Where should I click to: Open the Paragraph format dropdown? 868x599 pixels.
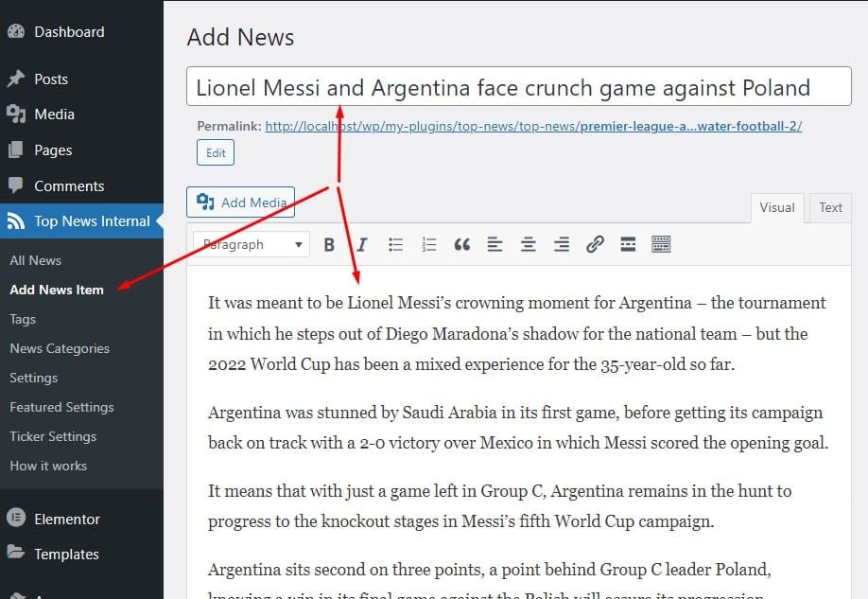pyautogui.click(x=252, y=245)
